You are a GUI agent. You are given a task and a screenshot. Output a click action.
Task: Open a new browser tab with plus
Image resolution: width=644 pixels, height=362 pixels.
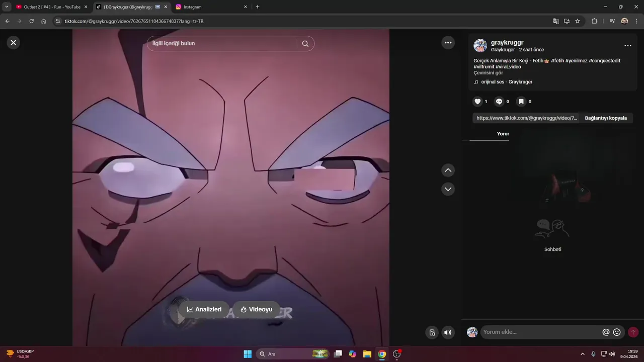click(x=258, y=7)
